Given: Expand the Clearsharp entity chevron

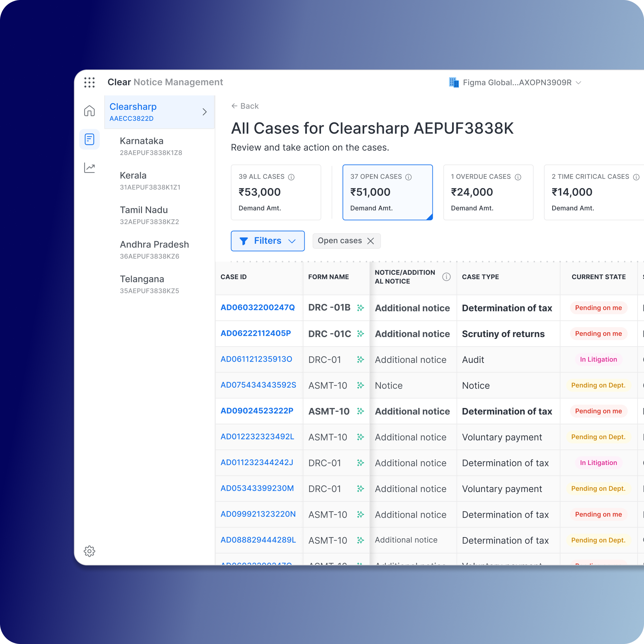Looking at the screenshot, I should click(205, 112).
